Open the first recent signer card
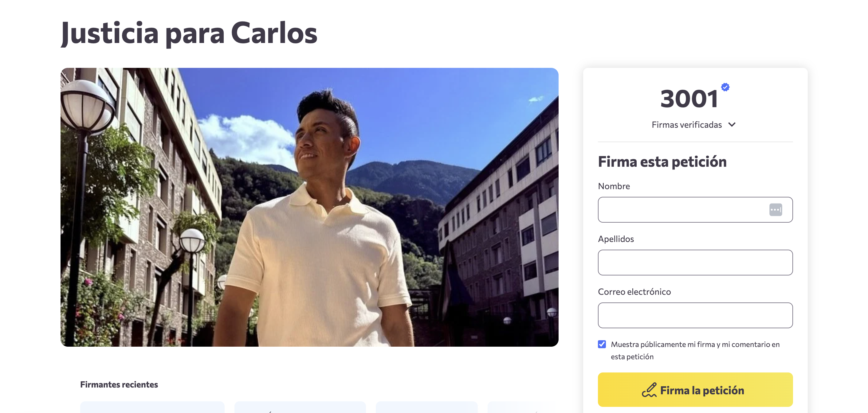868x413 pixels. coord(152,407)
